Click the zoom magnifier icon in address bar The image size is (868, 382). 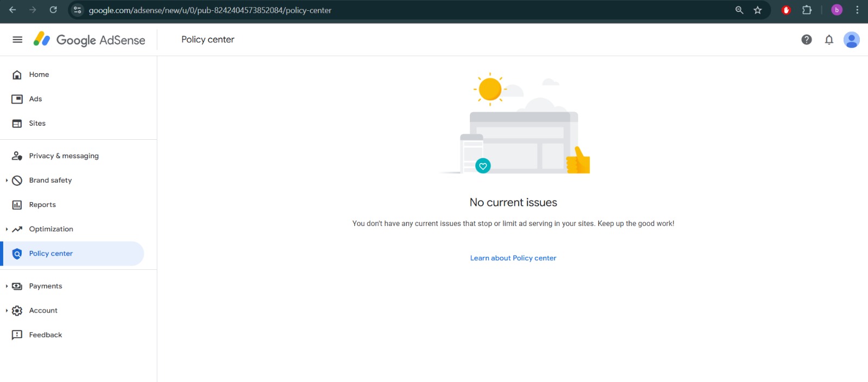point(739,10)
